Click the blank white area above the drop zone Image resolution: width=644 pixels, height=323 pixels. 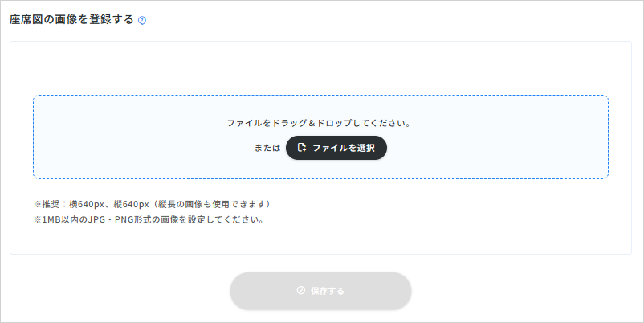(x=321, y=69)
